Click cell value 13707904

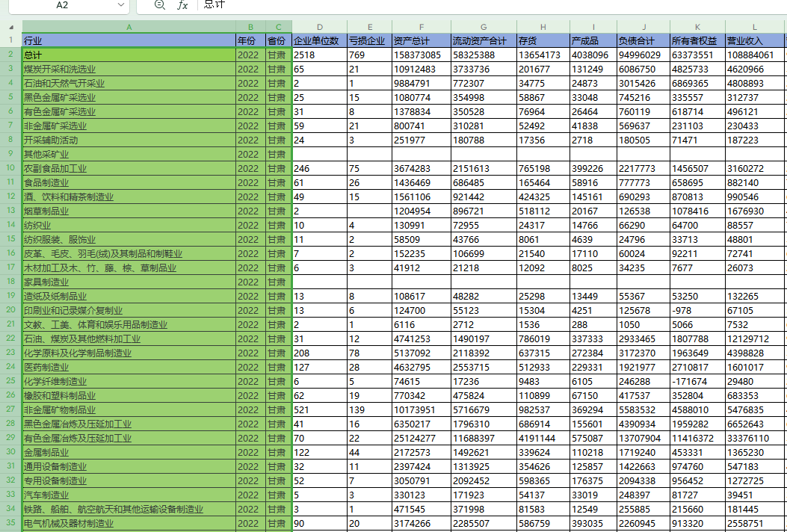coord(644,438)
